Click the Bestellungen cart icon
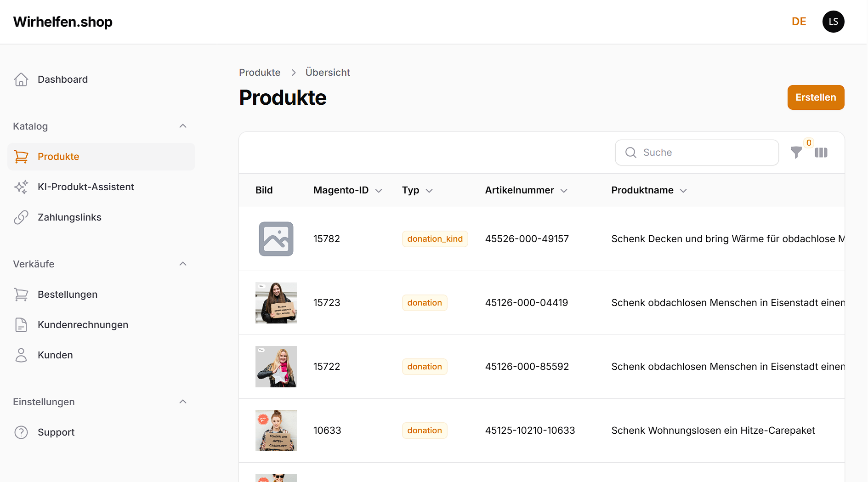 coord(21,295)
